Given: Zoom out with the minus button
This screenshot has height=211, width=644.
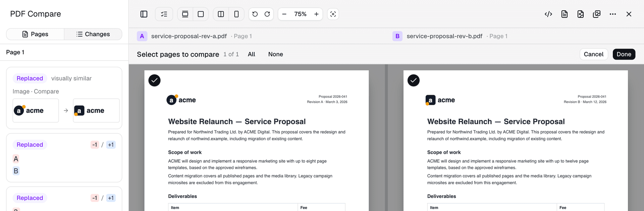Looking at the screenshot, I should click(x=284, y=14).
